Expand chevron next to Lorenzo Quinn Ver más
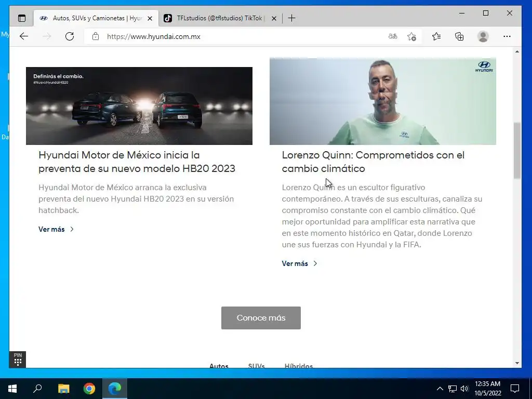The image size is (532, 399). tap(315, 263)
